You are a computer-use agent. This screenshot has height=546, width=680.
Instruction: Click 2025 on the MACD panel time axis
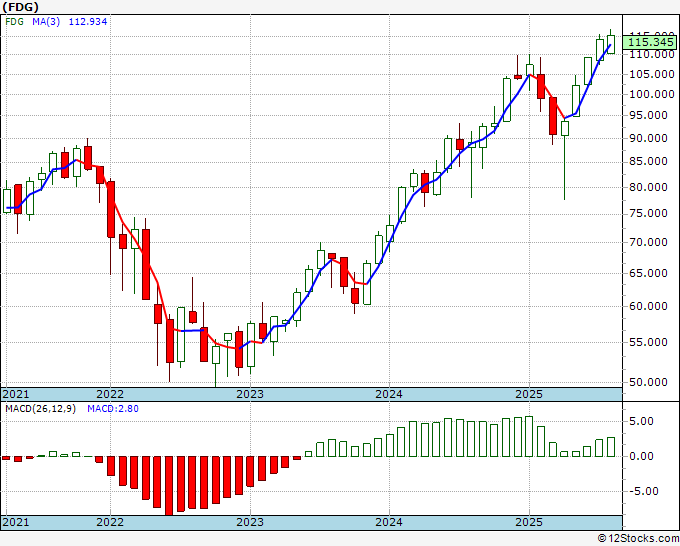tap(529, 522)
